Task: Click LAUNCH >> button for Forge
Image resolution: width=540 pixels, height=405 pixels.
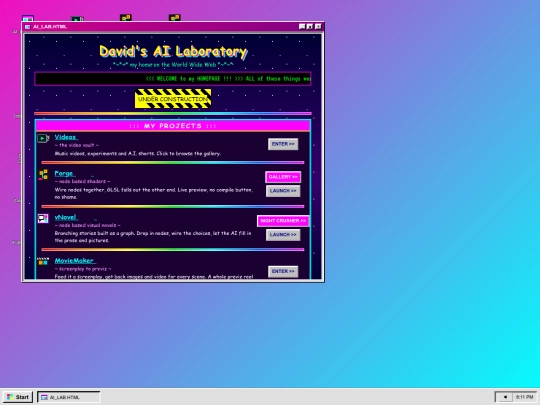Action: pyautogui.click(x=283, y=191)
